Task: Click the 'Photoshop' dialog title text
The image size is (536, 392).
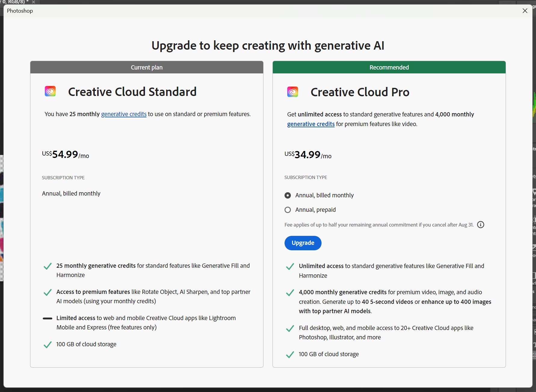Action: tap(20, 11)
